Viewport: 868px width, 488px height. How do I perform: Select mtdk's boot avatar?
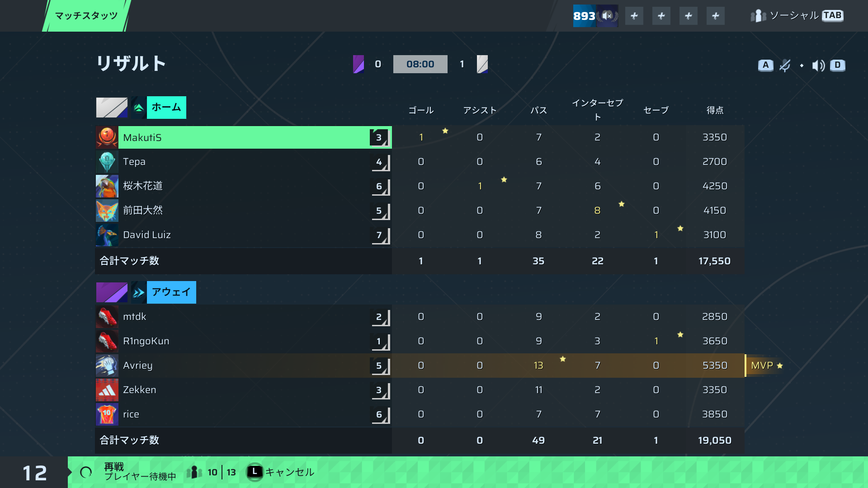tap(107, 317)
